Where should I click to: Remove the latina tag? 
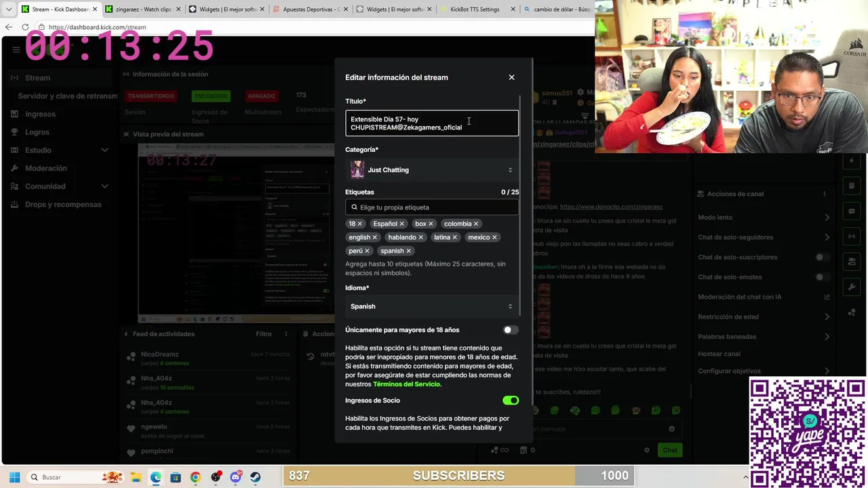454,237
